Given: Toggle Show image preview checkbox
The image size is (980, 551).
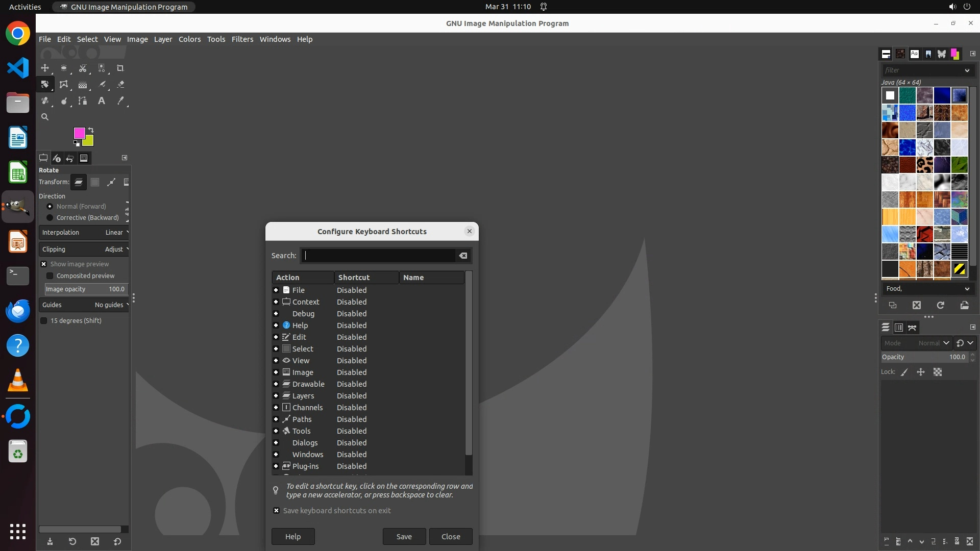Looking at the screenshot, I should (x=44, y=264).
